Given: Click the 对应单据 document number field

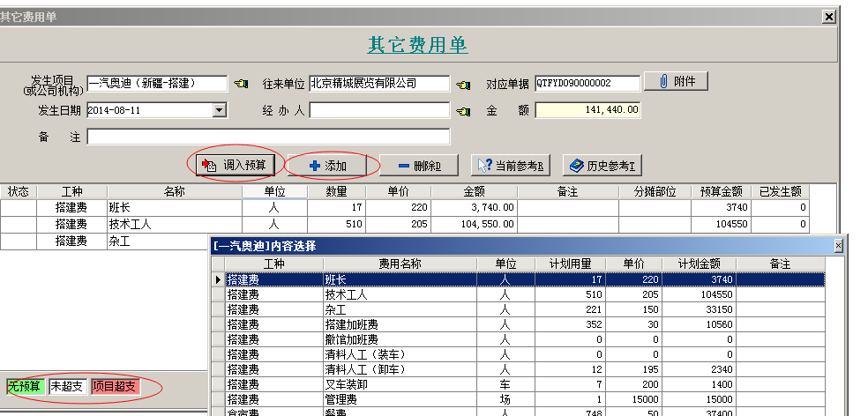Looking at the screenshot, I should [587, 84].
